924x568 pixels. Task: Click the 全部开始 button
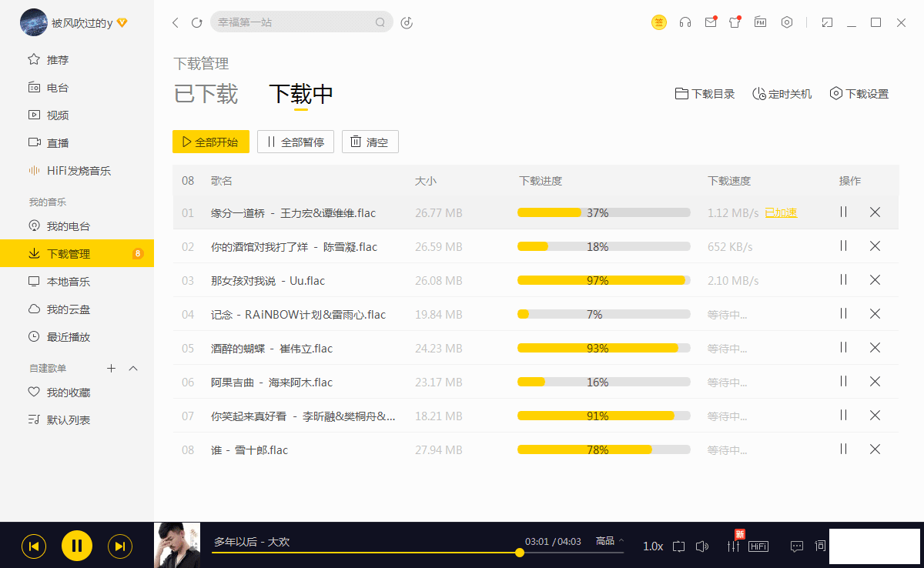(211, 142)
